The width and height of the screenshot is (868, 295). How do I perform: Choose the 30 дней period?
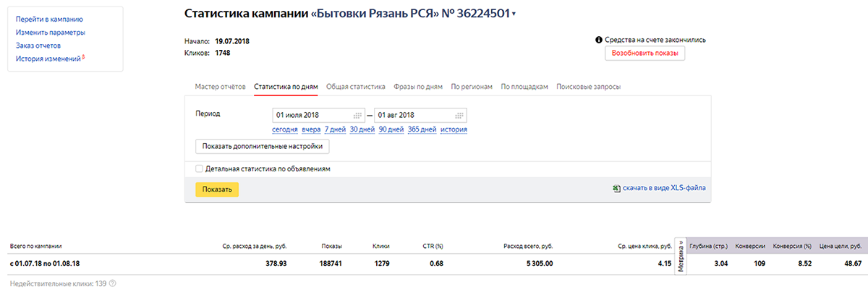point(362,129)
